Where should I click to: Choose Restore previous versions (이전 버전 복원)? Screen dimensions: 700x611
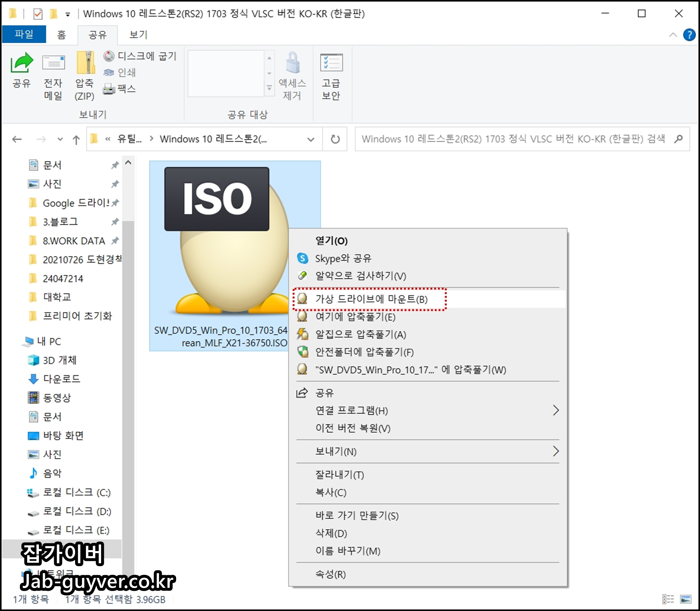click(x=427, y=428)
